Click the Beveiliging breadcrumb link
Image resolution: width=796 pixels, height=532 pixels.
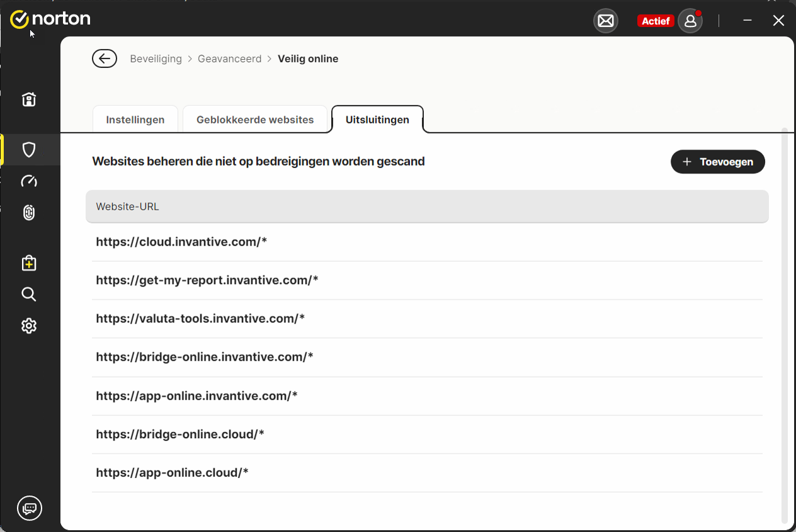click(x=156, y=59)
